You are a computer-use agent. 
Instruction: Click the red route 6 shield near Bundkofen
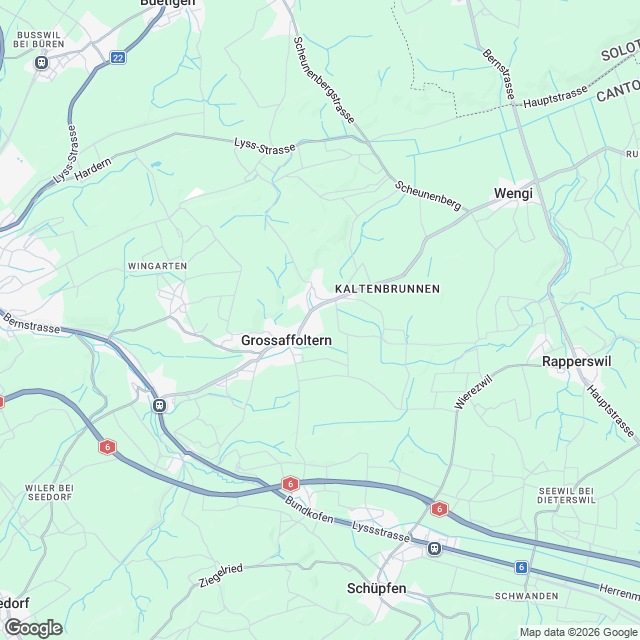290,484
